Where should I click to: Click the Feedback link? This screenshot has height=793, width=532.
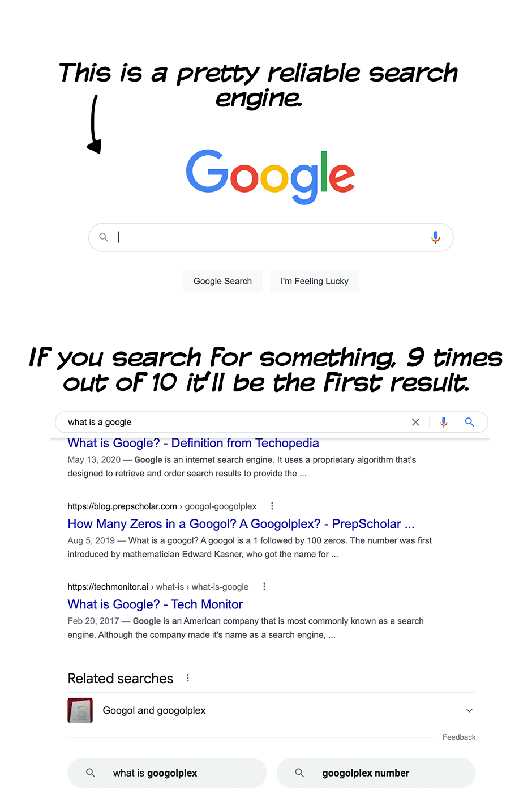tap(459, 737)
